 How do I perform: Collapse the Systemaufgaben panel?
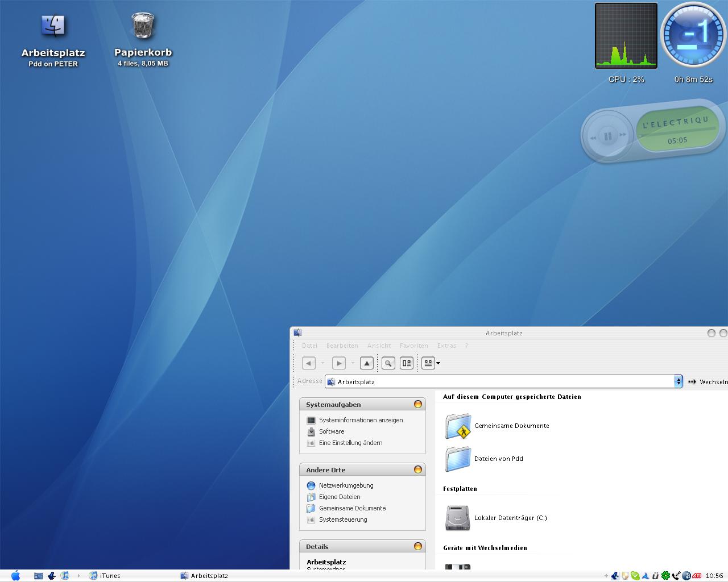coord(418,404)
